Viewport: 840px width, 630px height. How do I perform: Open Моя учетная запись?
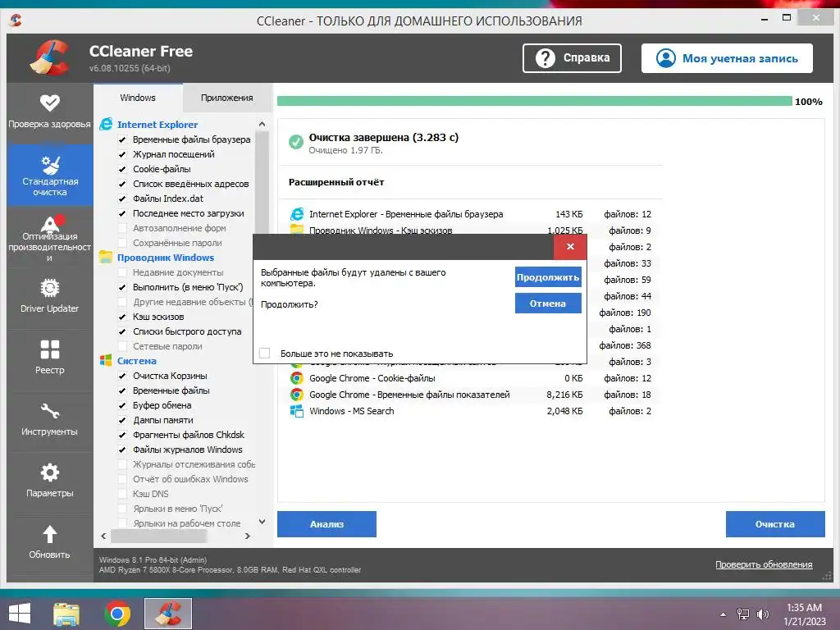point(727,58)
